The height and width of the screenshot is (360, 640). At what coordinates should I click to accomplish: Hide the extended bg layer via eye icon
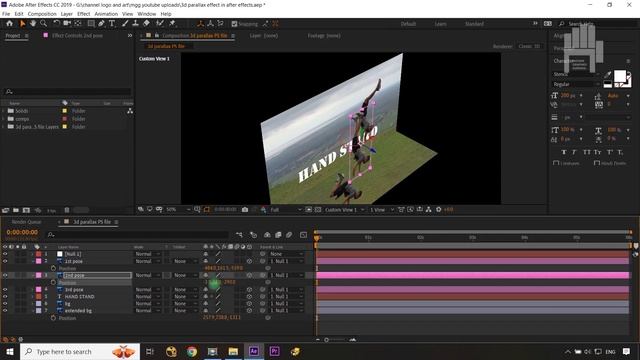[5, 311]
